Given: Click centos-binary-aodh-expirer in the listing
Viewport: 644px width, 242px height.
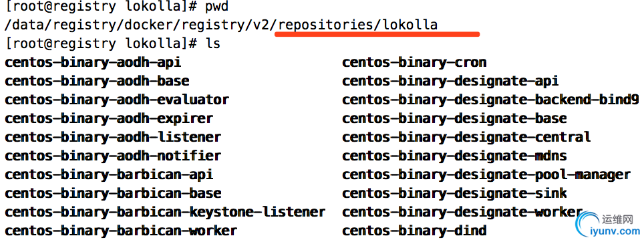Looking at the screenshot, I should point(109,119).
